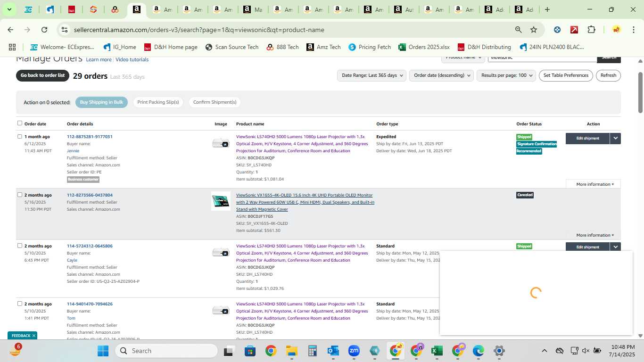The width and height of the screenshot is (644, 362).
Task: Expand the arrow beside Jennie's Edit shipment
Action: coord(615,139)
